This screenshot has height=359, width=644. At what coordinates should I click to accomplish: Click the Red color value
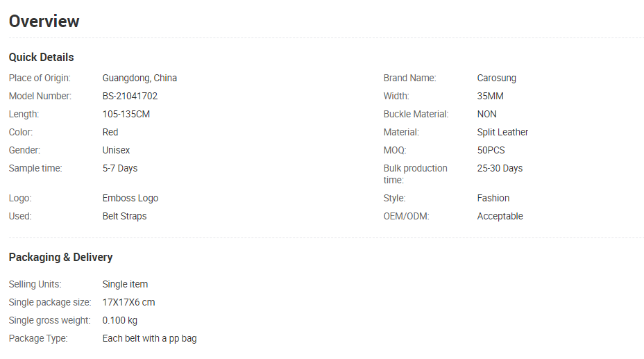[x=110, y=132]
